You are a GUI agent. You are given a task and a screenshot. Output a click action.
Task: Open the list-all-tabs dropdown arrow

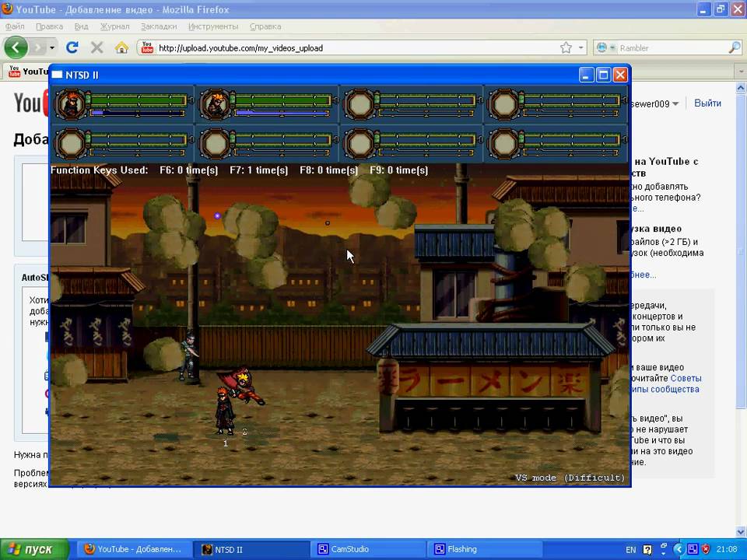[741, 72]
